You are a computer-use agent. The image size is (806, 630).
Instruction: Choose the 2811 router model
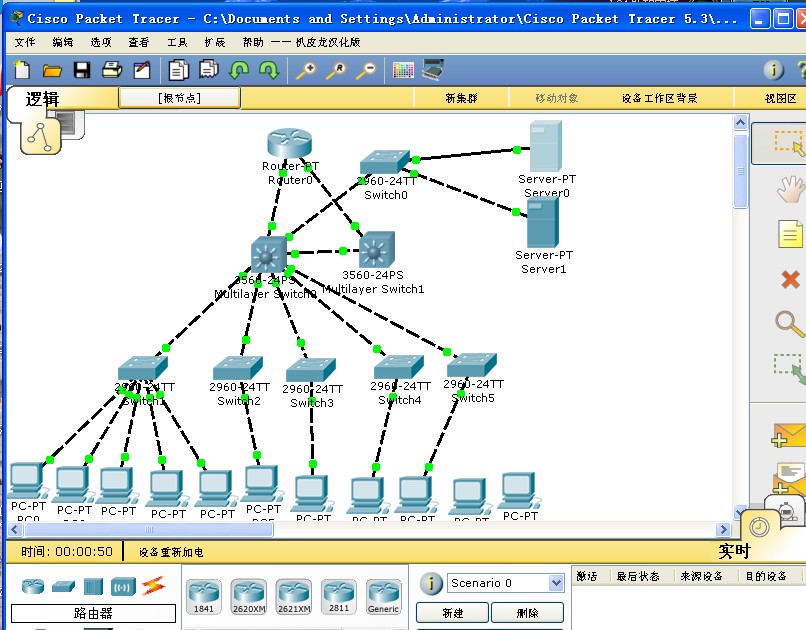pos(339,596)
